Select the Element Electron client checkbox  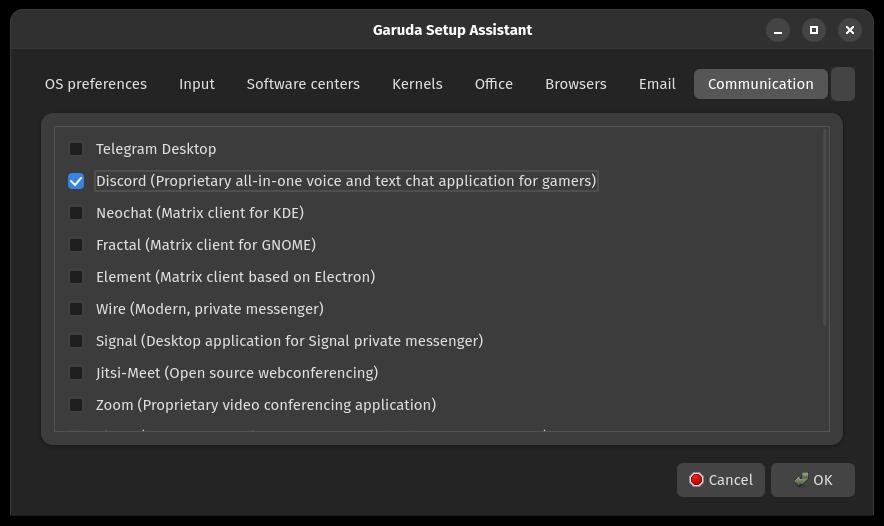pos(76,277)
